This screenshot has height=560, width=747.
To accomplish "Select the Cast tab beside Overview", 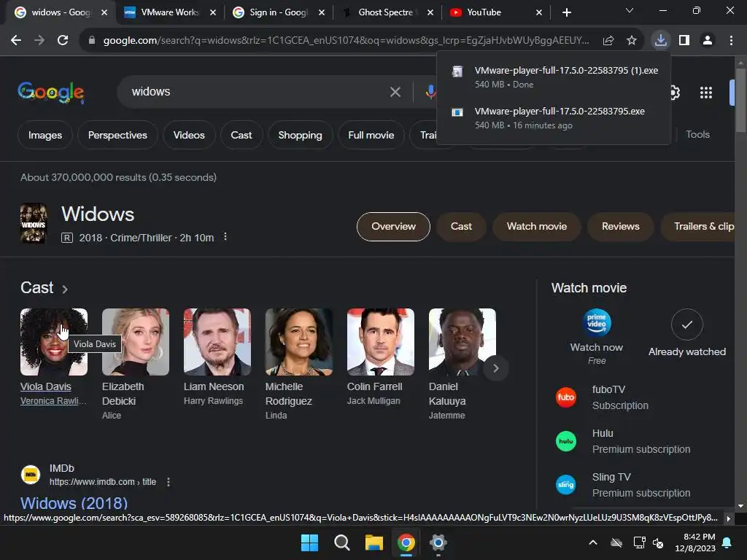I will [x=461, y=227].
